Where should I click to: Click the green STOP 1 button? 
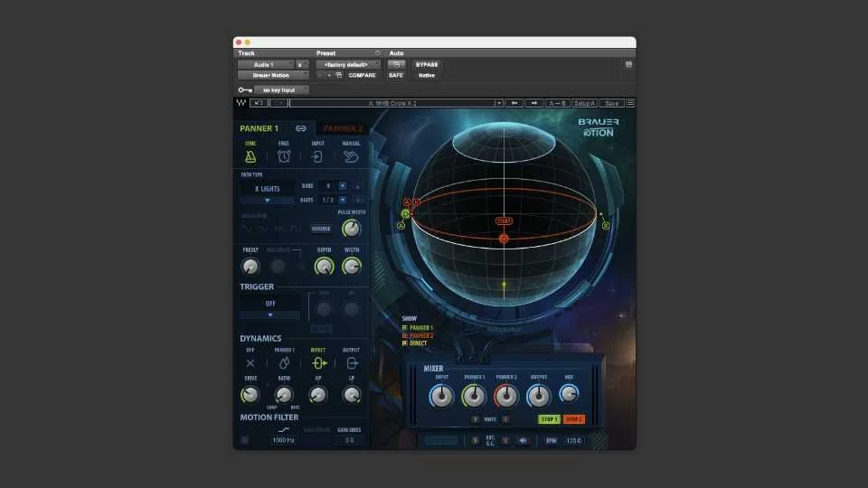click(549, 419)
